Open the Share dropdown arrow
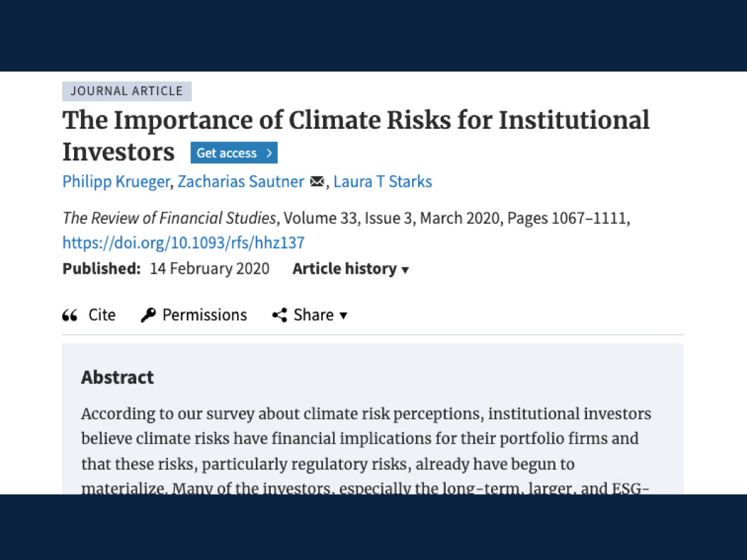 [343, 316]
